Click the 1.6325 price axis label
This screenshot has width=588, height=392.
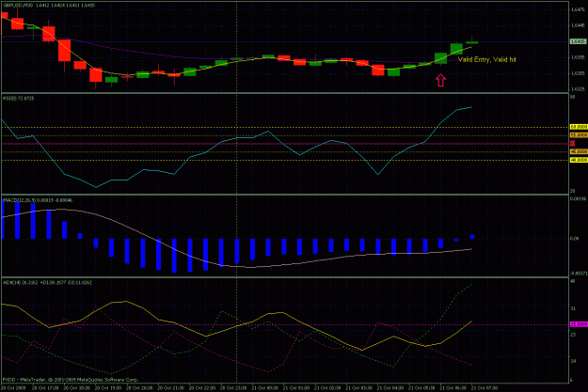[x=578, y=89]
